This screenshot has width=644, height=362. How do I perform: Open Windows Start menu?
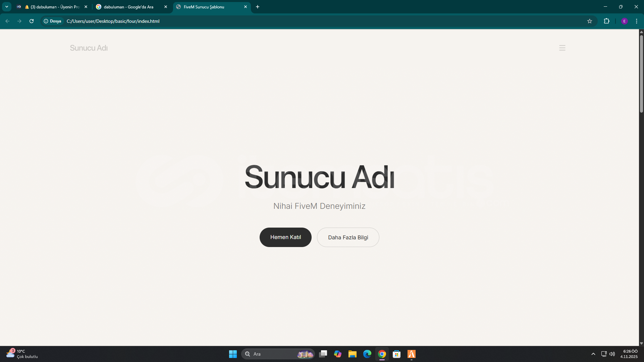(233, 354)
